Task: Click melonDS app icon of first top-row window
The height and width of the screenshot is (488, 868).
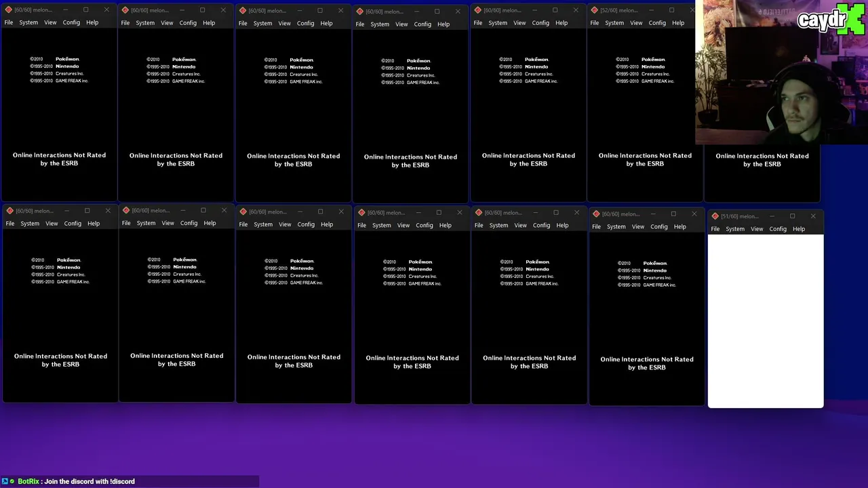Action: tap(8, 9)
